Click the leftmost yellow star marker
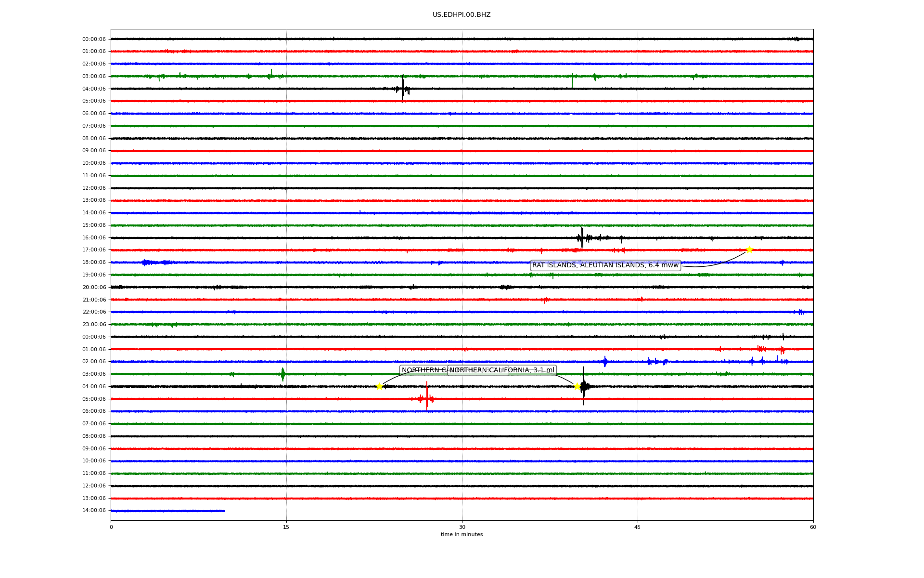924x578 pixels. tap(379, 386)
